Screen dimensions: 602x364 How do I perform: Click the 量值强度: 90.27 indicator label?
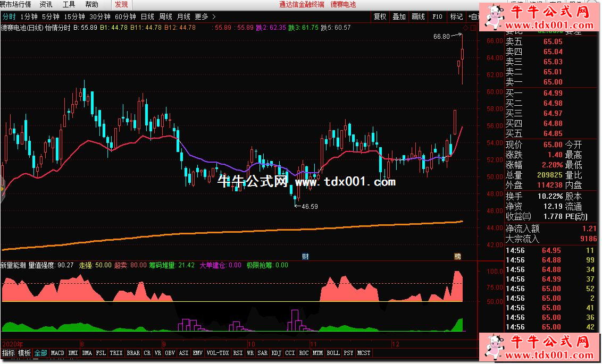coord(51,265)
